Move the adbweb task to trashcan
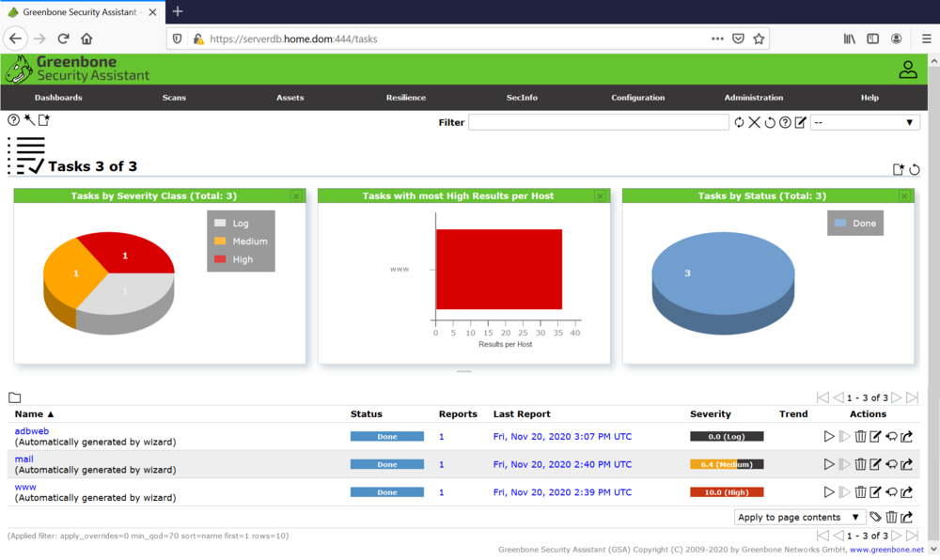 click(x=860, y=437)
